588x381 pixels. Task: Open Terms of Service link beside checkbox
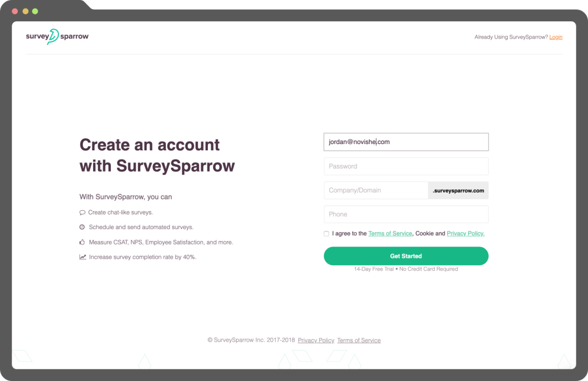pos(390,234)
